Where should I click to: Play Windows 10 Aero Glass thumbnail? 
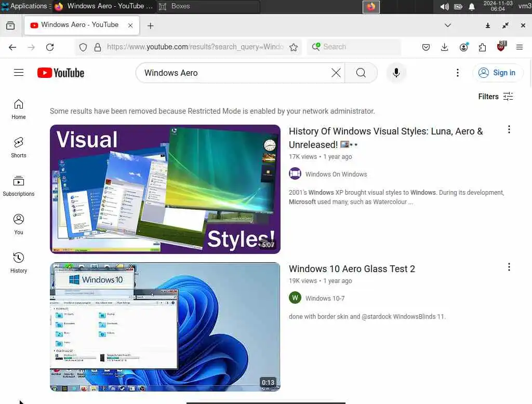coord(165,327)
